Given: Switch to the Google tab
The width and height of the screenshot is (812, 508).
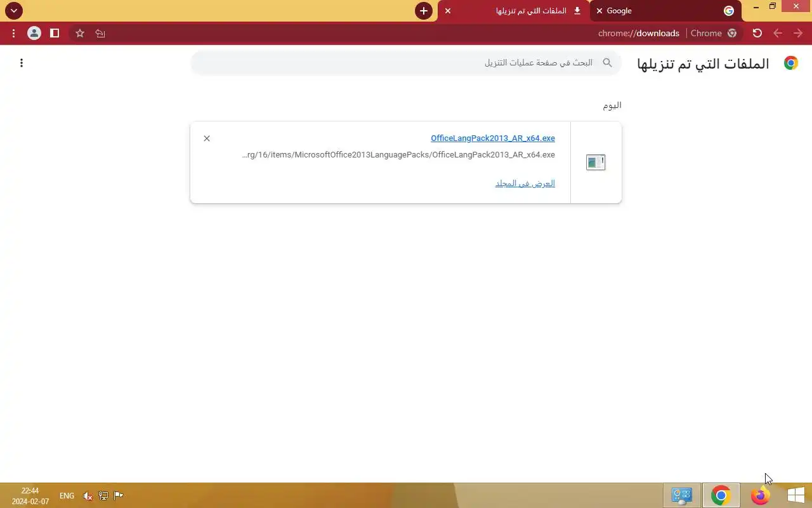Looking at the screenshot, I should (664, 11).
